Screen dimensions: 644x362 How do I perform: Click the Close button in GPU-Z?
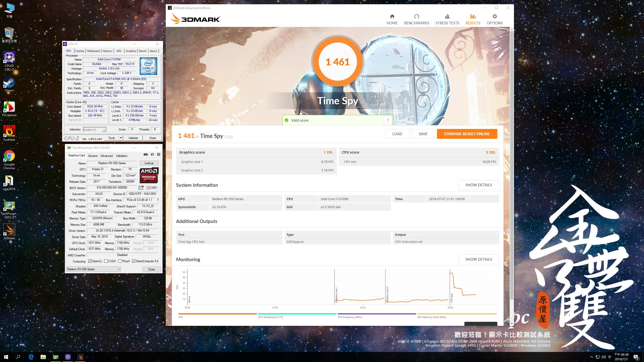coord(151,269)
